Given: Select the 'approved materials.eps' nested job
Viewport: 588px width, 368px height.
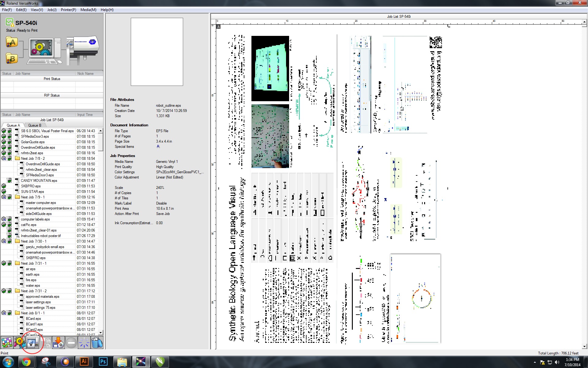Looking at the screenshot, I should click(x=43, y=297).
